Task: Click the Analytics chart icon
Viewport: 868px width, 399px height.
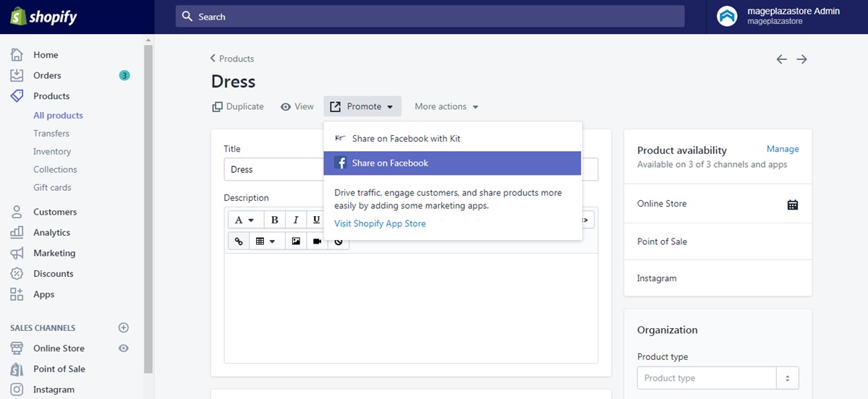Action: coord(17,233)
